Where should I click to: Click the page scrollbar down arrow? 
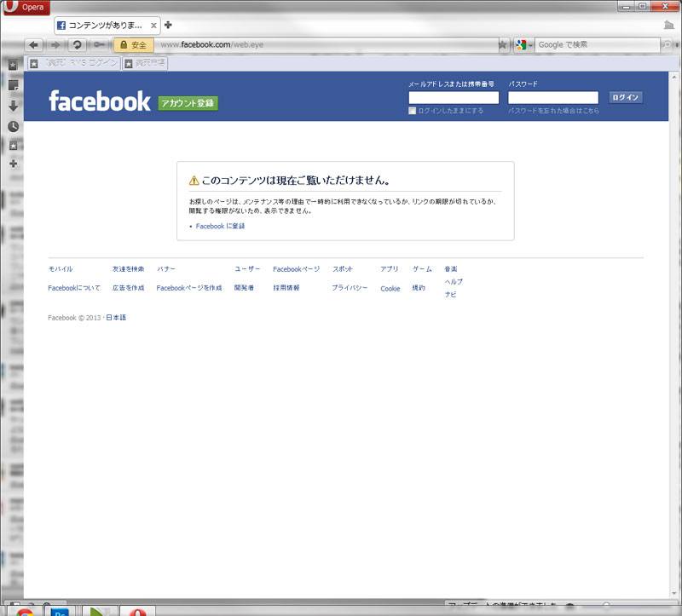coord(674,593)
